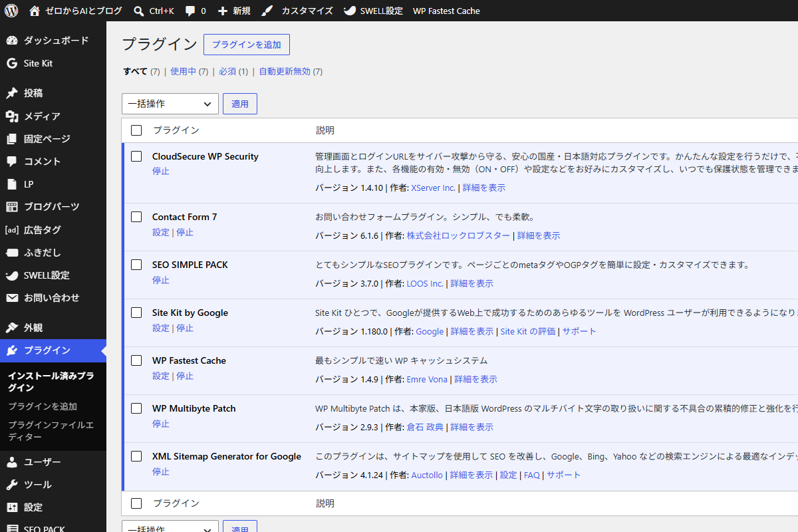798x532 pixels.
Task: Open the Auctollo author link
Action: (x=427, y=475)
